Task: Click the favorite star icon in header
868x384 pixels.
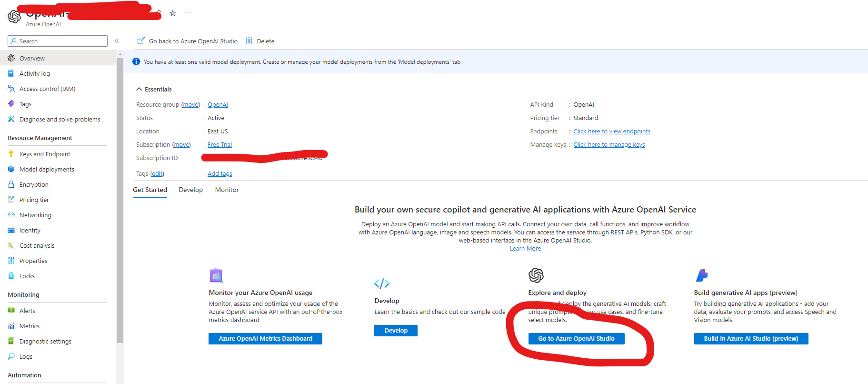Action: 173,13
